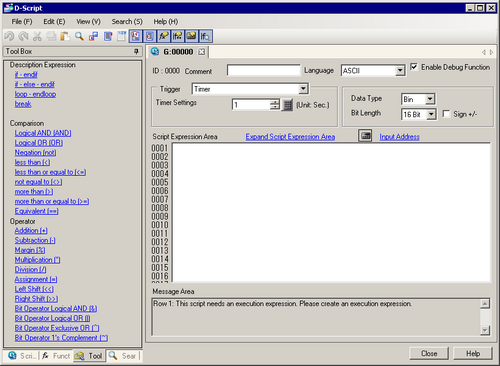Toggle the line number display toolbar icon
The width and height of the screenshot is (500, 366).
[x=135, y=36]
